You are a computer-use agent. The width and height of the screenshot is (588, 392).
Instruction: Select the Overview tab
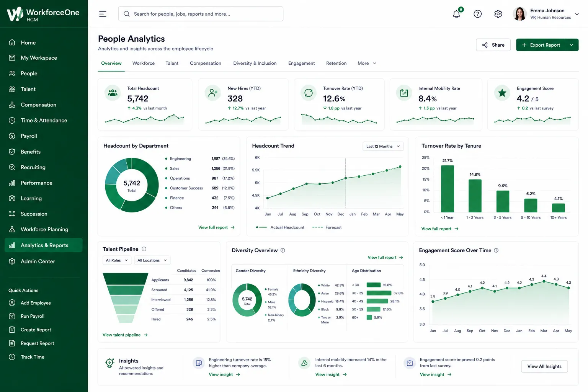pos(111,64)
